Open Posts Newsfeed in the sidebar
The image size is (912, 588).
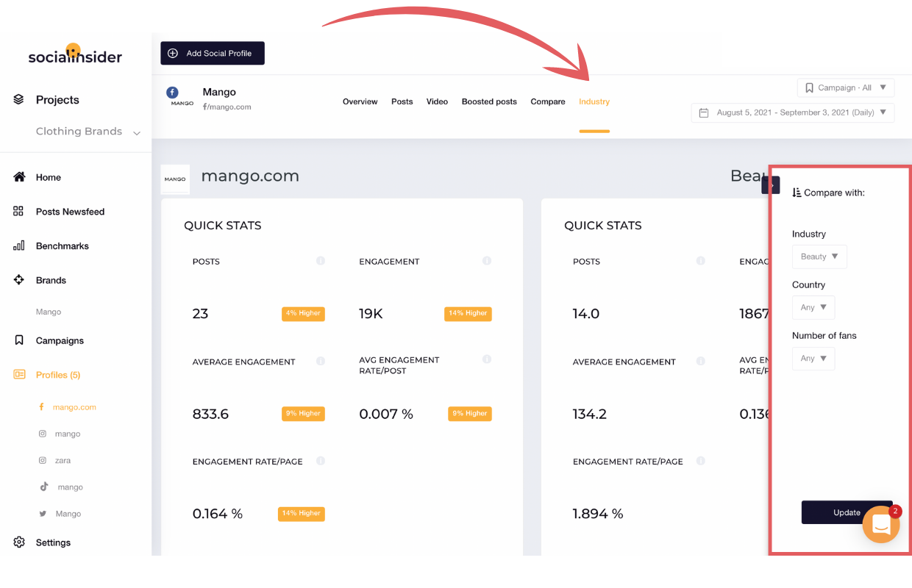(x=71, y=212)
